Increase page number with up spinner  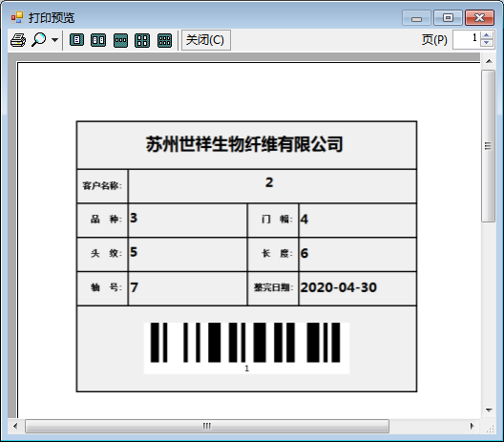[487, 35]
